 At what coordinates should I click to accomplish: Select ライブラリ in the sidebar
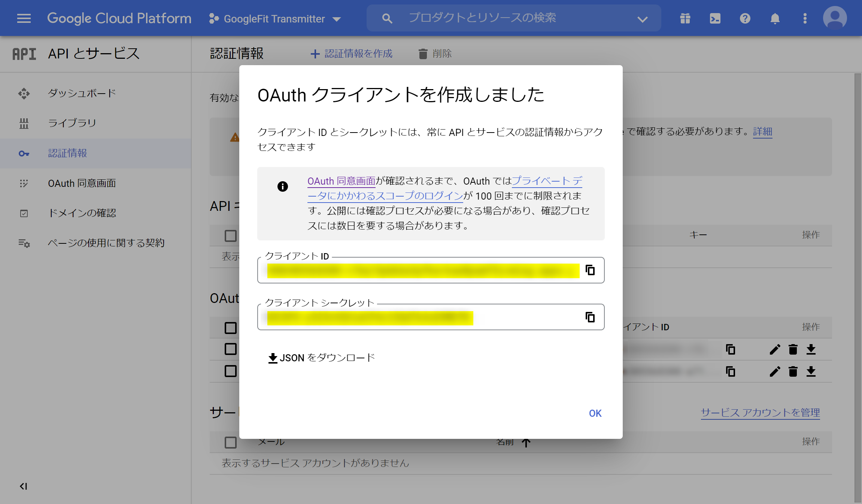pyautogui.click(x=72, y=123)
